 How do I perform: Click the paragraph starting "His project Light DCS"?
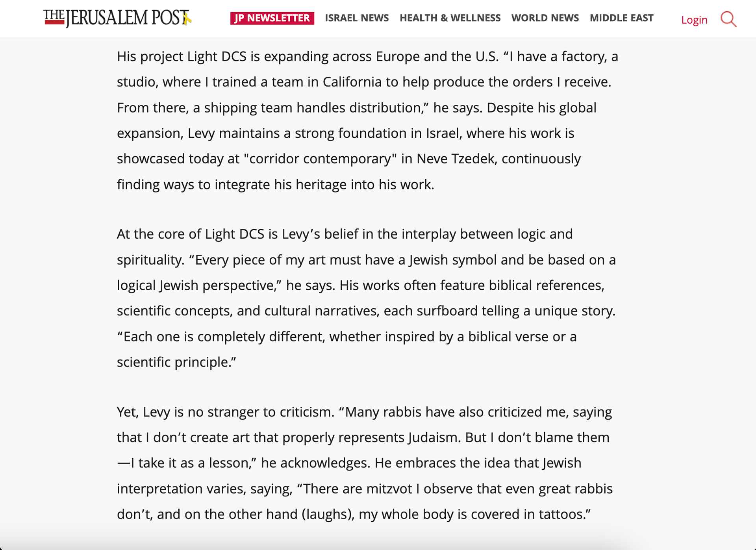click(x=367, y=120)
